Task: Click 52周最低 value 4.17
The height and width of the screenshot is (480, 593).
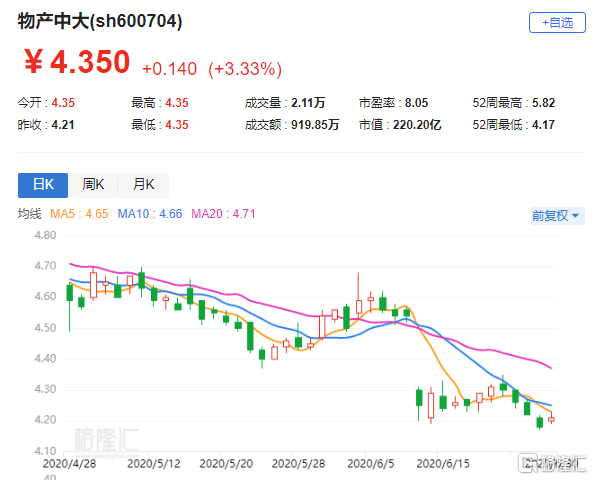Action: tap(543, 125)
